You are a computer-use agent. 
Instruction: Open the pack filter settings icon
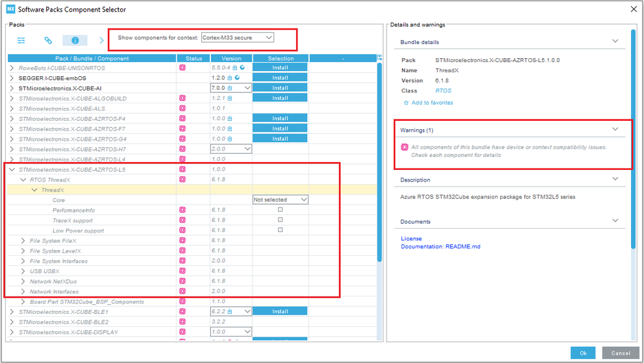21,40
